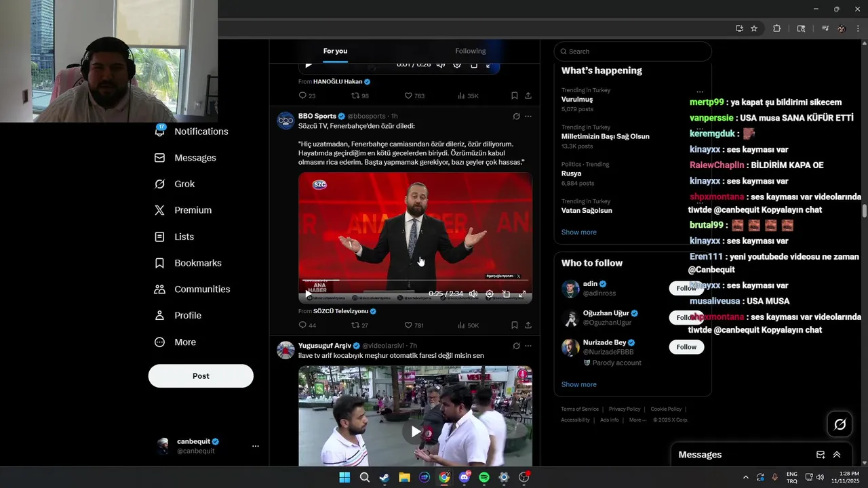This screenshot has height=488, width=868.
Task: Open Spotify from the taskbar
Action: point(484,477)
